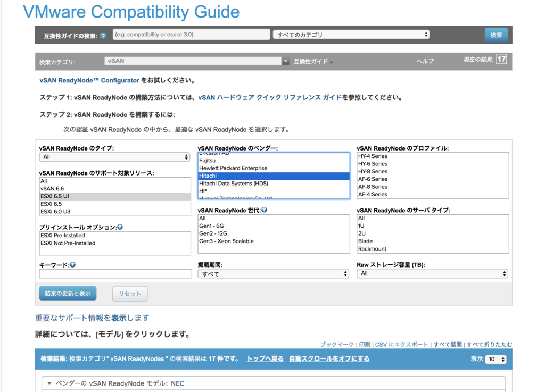The width and height of the screenshot is (545, 392).
Task: Select Gen2 - 12G generation
Action: pos(274,233)
